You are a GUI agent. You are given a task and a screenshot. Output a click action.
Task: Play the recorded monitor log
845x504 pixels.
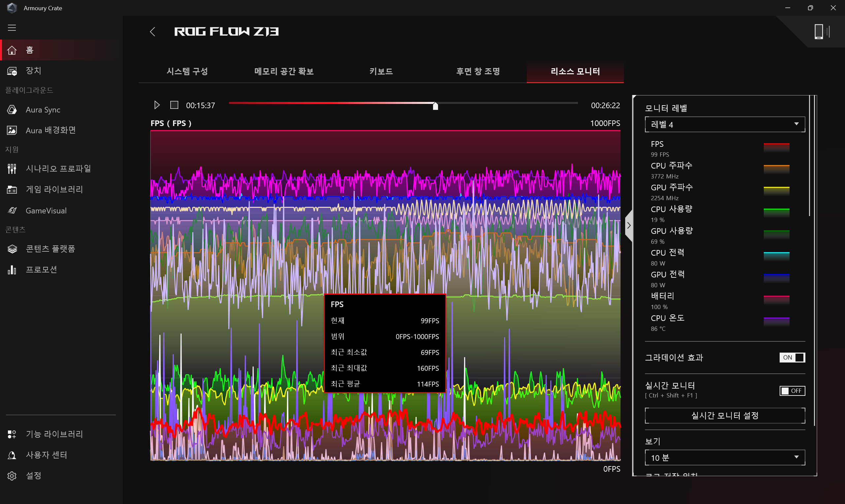(x=157, y=105)
